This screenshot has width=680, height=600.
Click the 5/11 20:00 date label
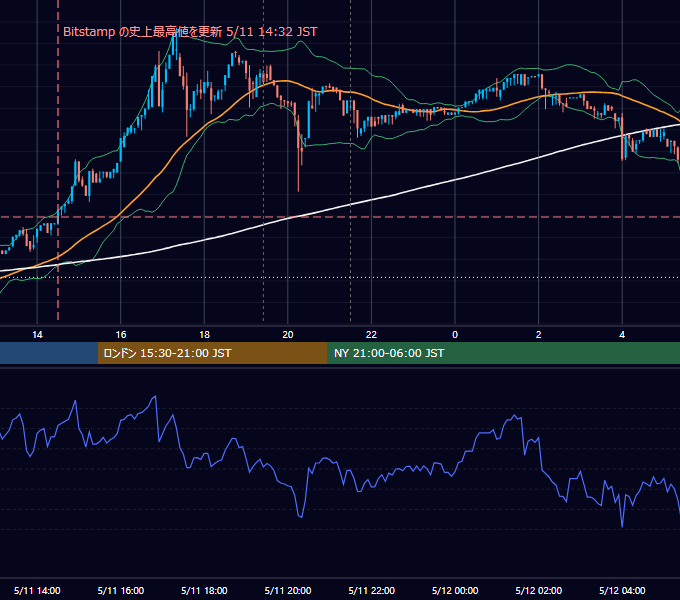point(288,590)
